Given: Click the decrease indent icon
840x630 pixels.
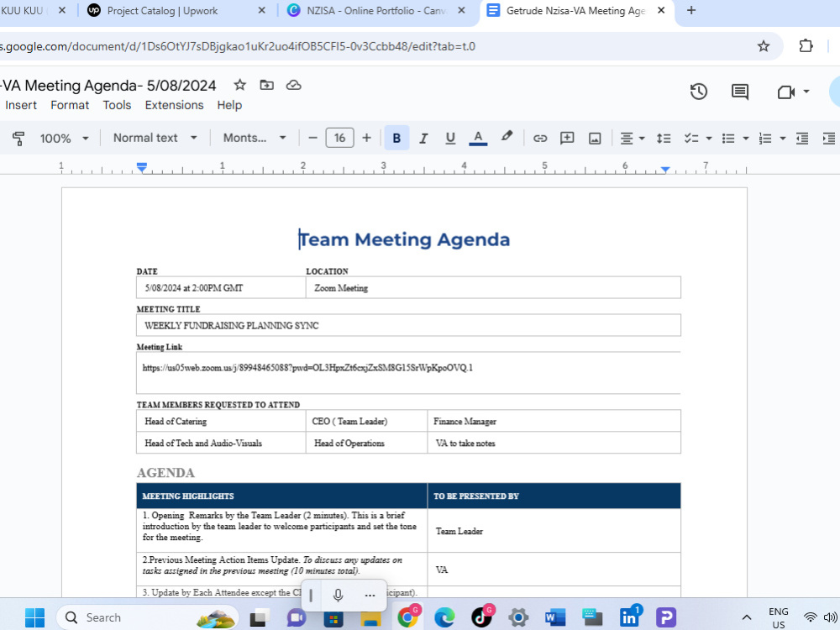Looking at the screenshot, I should tap(802, 139).
